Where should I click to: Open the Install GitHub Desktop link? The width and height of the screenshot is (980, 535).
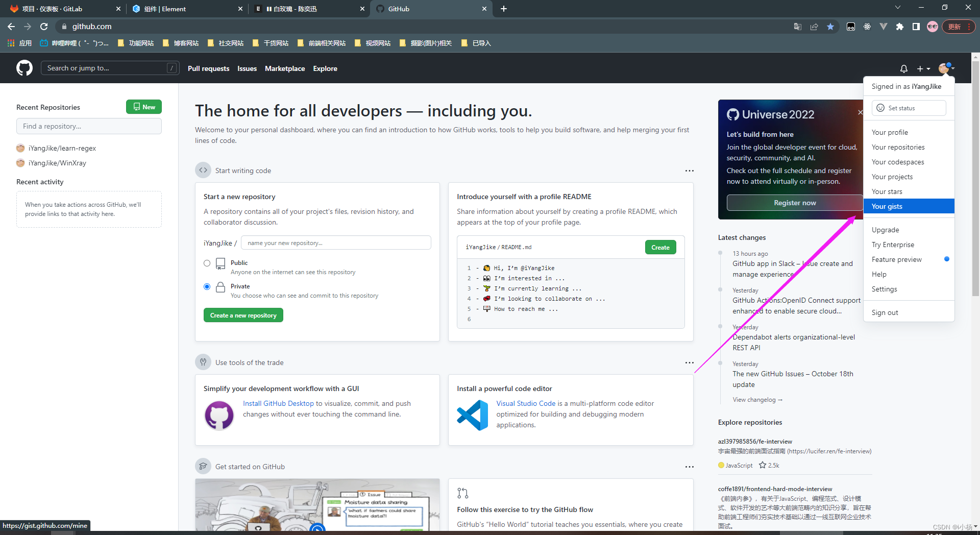[278, 403]
